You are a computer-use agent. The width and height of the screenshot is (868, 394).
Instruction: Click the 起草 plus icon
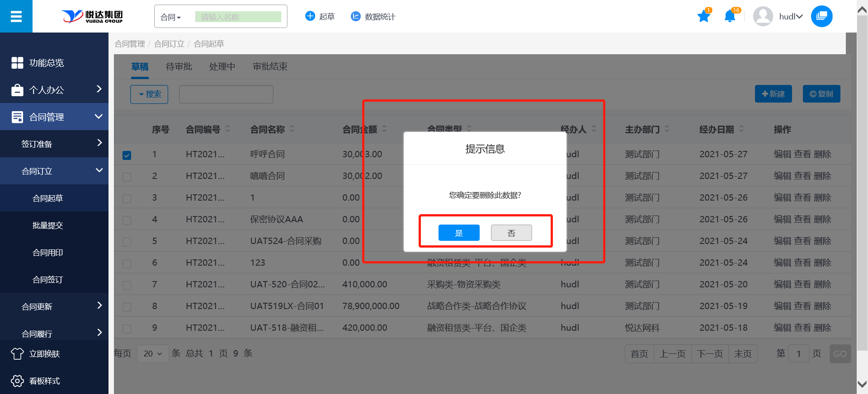click(x=310, y=16)
